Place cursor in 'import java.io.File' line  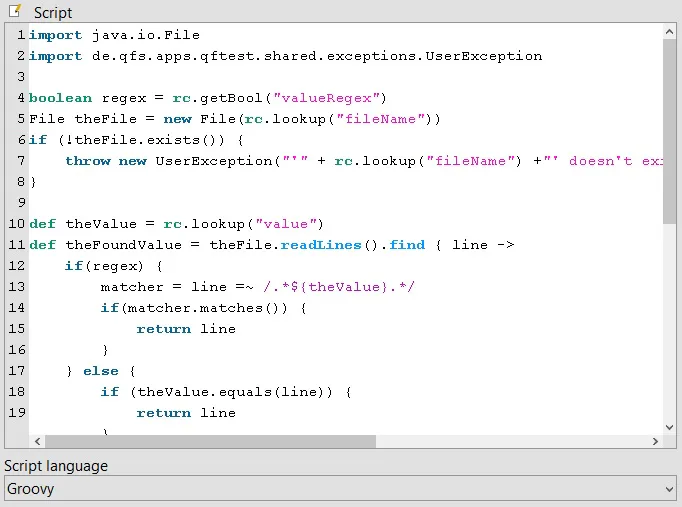[114, 35]
